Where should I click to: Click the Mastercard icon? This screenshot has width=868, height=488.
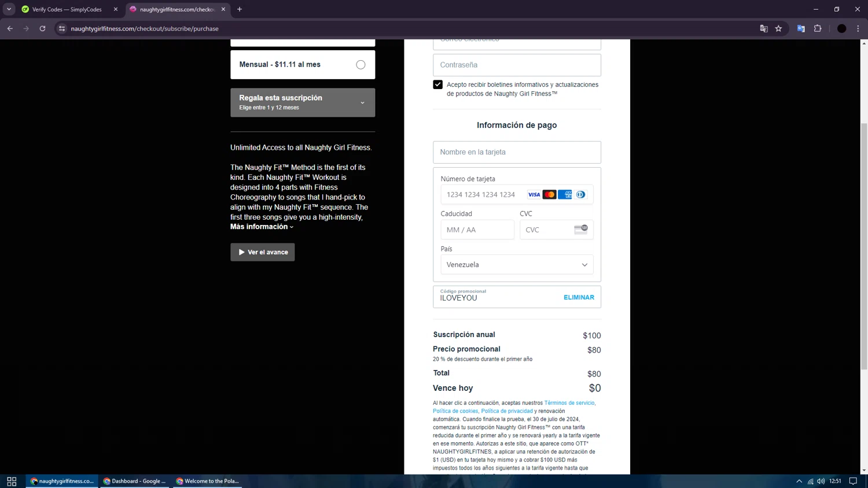click(x=549, y=195)
